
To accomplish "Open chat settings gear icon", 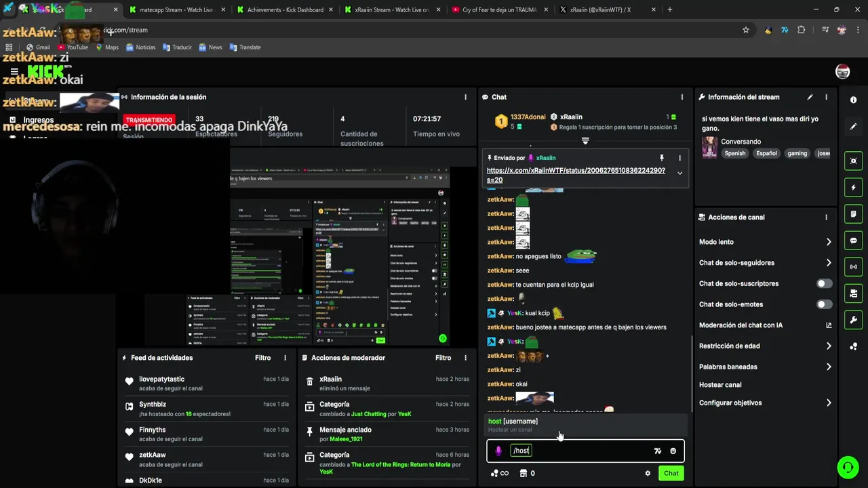I will click(x=648, y=473).
